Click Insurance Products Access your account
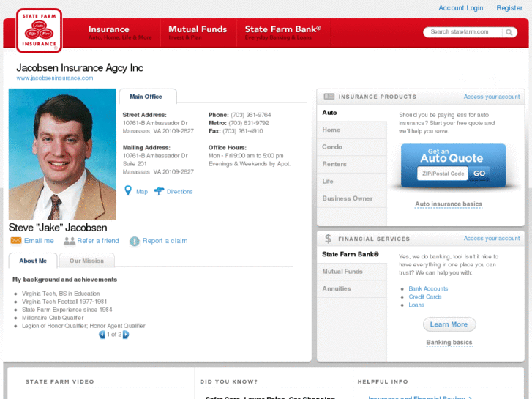 [492, 97]
